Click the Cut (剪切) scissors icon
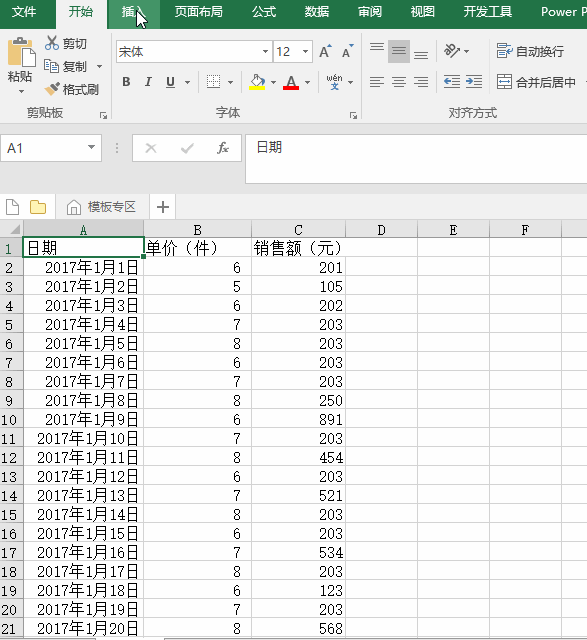The height and width of the screenshot is (640, 587). point(52,43)
